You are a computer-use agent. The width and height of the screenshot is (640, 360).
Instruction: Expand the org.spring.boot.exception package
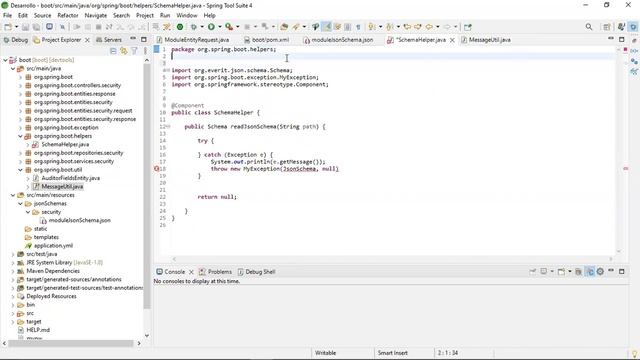click(x=20, y=128)
